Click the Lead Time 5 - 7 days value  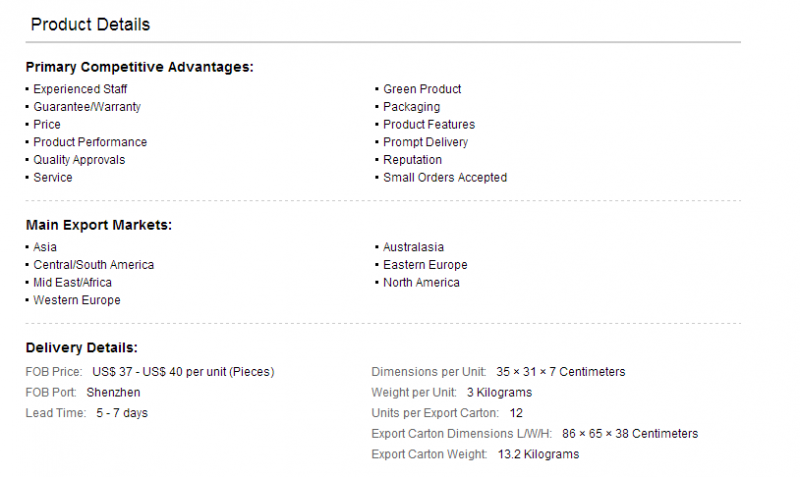tap(122, 413)
